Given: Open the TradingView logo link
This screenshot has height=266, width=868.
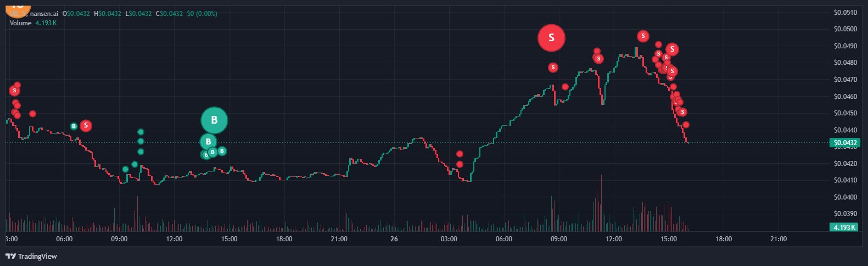Looking at the screenshot, I should point(31,256).
